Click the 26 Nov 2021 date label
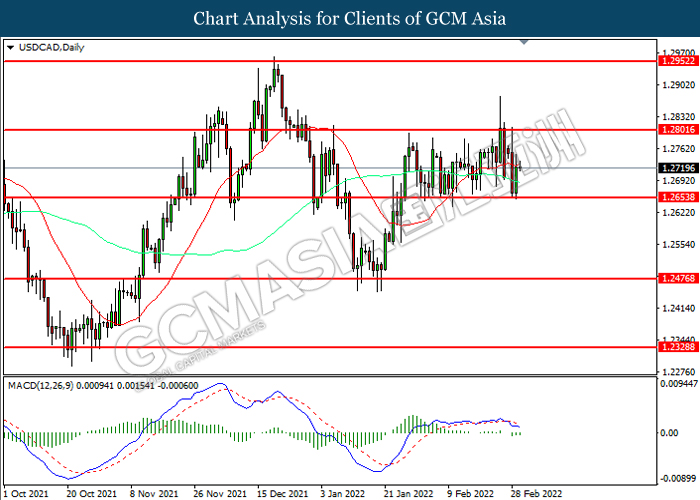This screenshot has width=700, height=500. coord(220,493)
